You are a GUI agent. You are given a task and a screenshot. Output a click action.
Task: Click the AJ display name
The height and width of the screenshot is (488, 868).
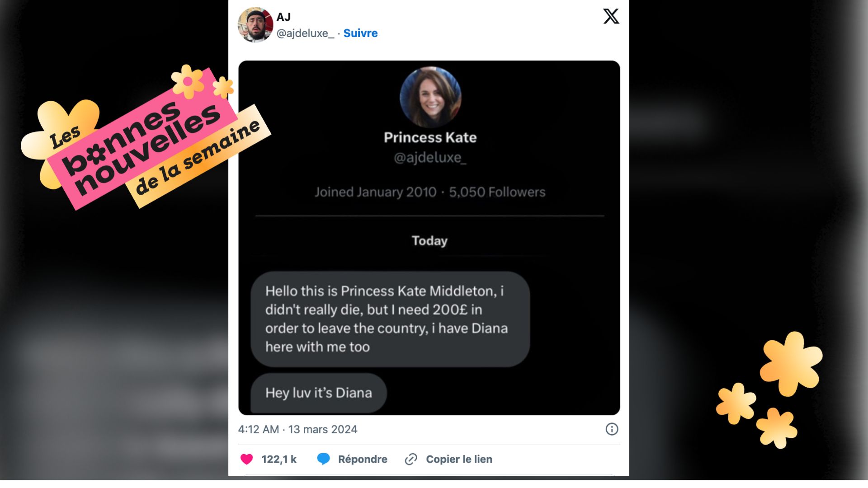click(283, 17)
